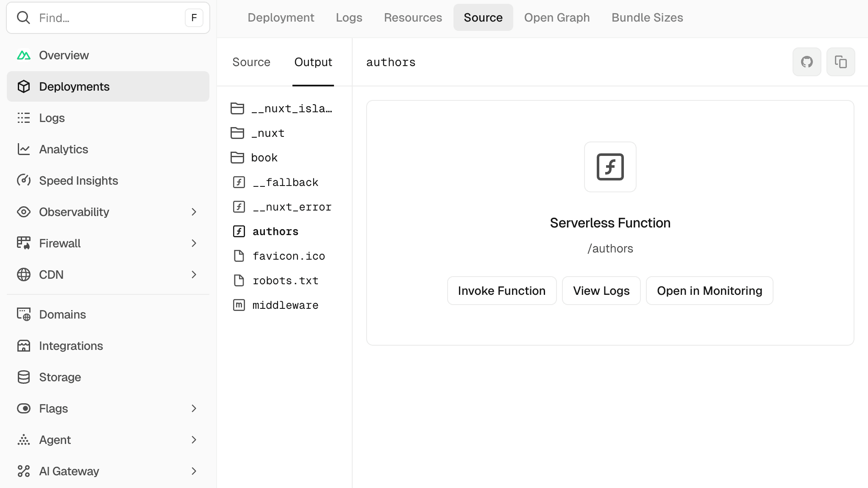
Task: Click the GitHub repository icon
Action: pyautogui.click(x=807, y=62)
